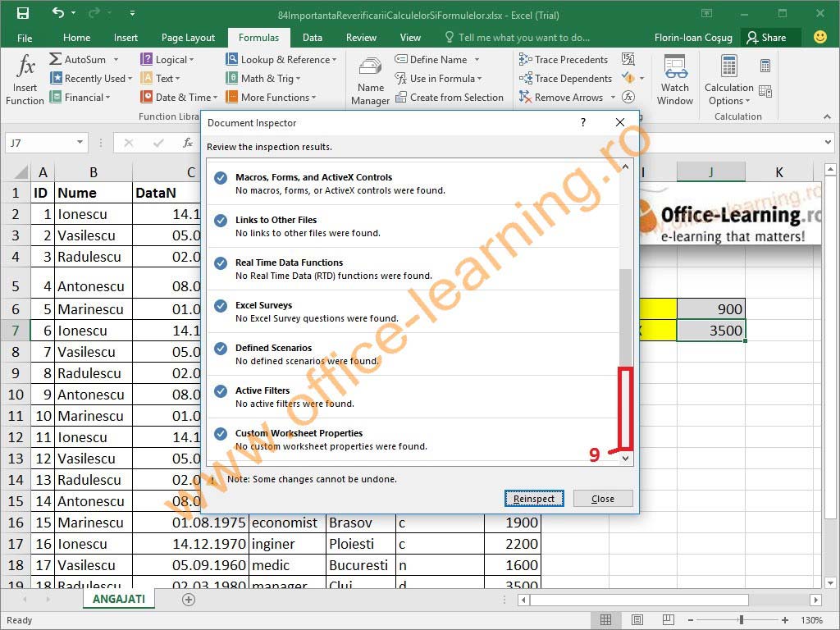Click the Save icon in the title bar
Image resolution: width=840 pixels, height=630 pixels.
click(x=22, y=13)
